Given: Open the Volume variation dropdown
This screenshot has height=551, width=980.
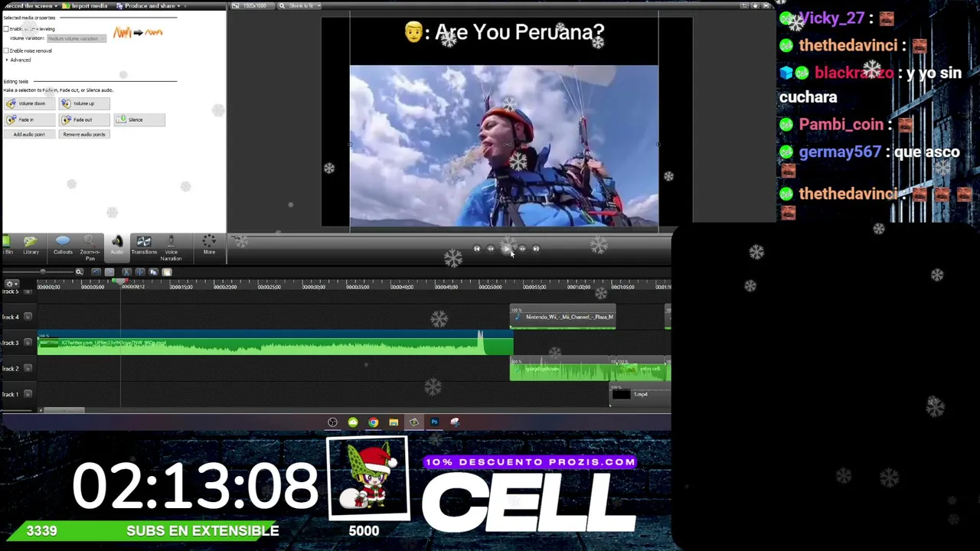Looking at the screenshot, I should 77,38.
